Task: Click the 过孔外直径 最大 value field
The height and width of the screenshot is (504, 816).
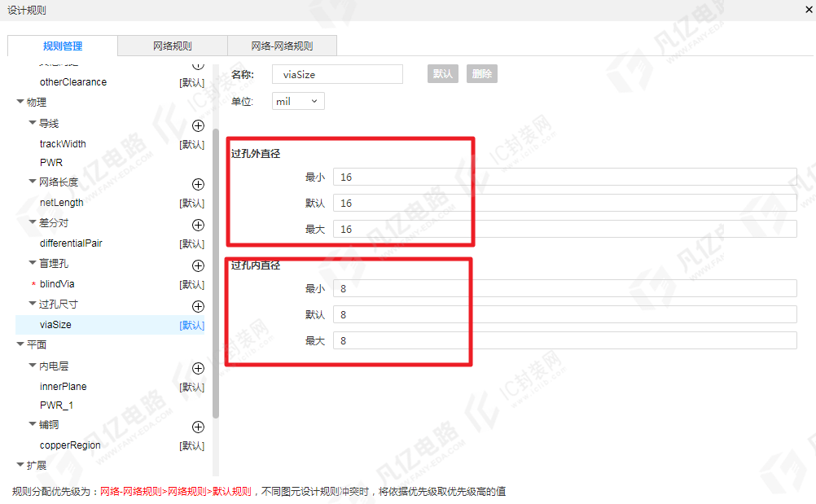Action: coord(564,229)
